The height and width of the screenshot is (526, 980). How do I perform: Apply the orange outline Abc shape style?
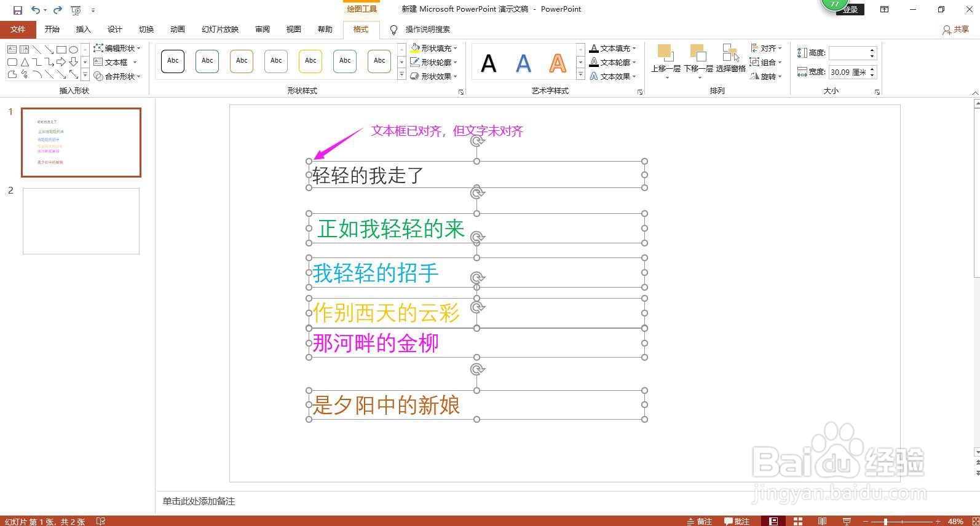[242, 61]
